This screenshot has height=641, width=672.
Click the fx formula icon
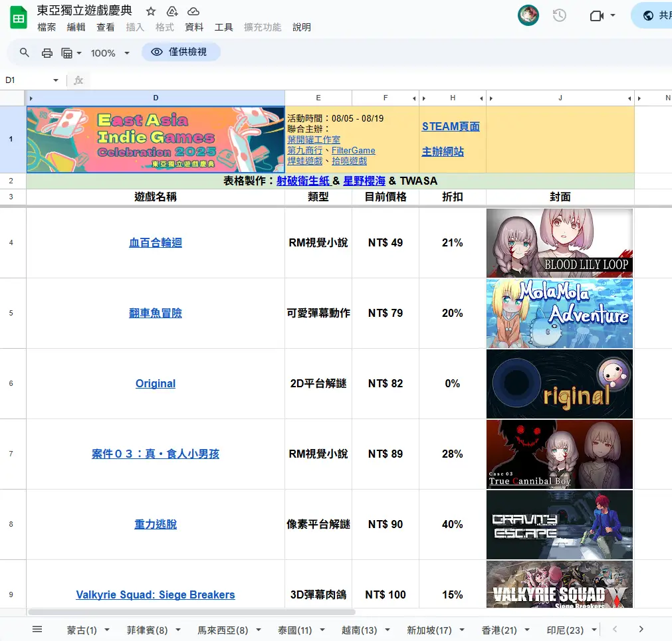point(78,80)
